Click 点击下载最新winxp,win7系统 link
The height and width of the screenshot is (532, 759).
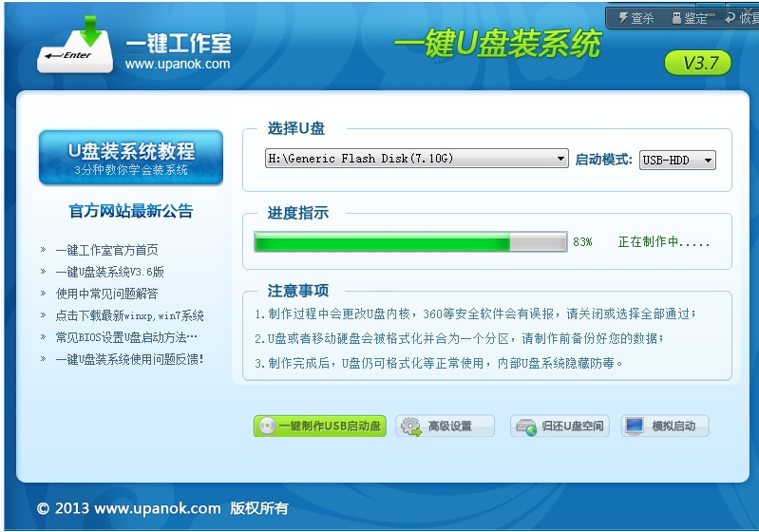[x=129, y=315]
